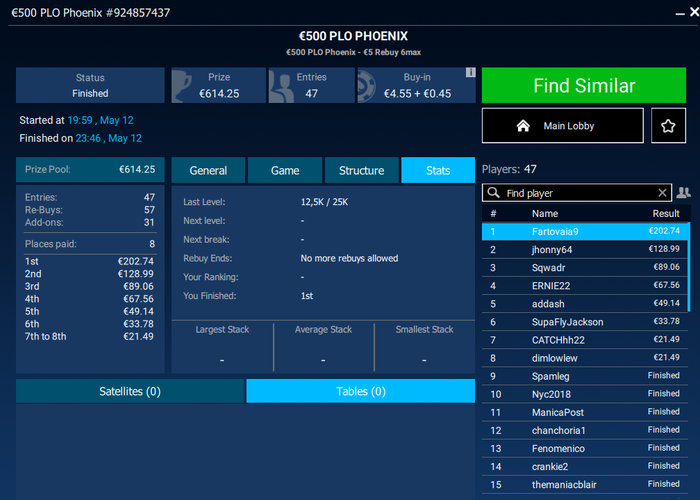Click the green Find Similar button
This screenshot has height=500, width=700.
tap(584, 85)
